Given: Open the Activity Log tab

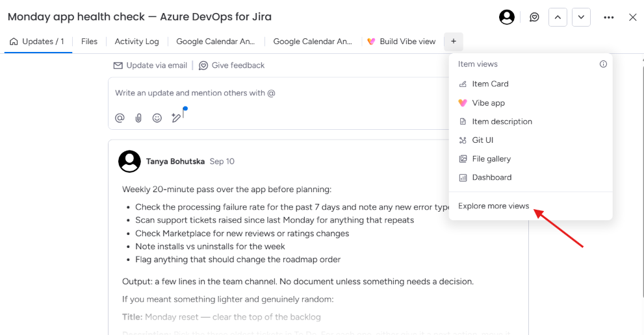Looking at the screenshot, I should [136, 42].
